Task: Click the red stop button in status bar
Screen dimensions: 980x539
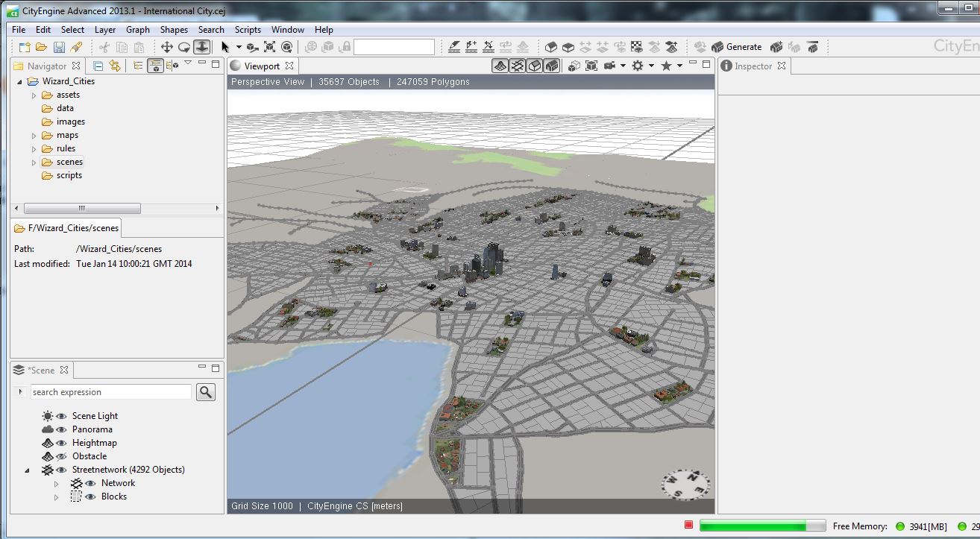Action: pos(688,526)
